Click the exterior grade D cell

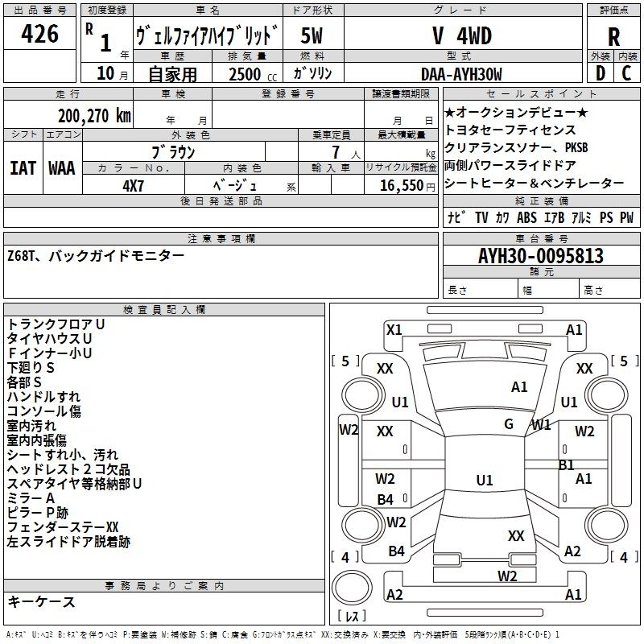tap(601, 73)
